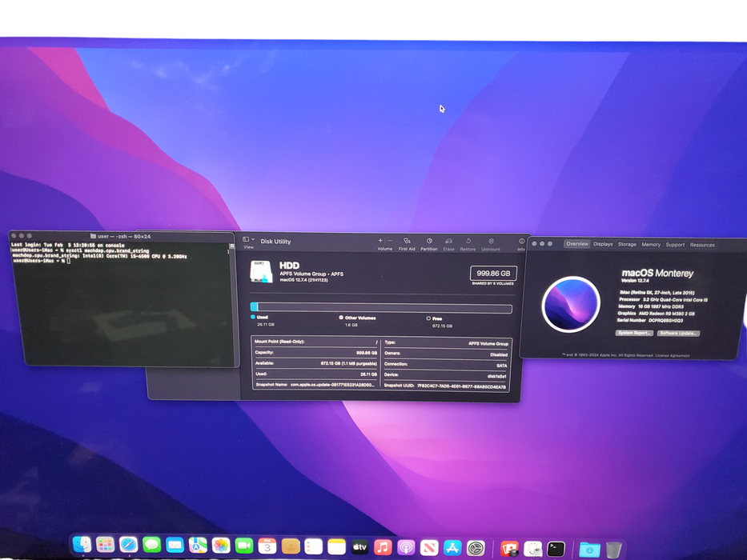Screen dimensions: 747x560
Task: Click the Processor 3.2 GHz Quad-Core line
Action: (x=664, y=299)
